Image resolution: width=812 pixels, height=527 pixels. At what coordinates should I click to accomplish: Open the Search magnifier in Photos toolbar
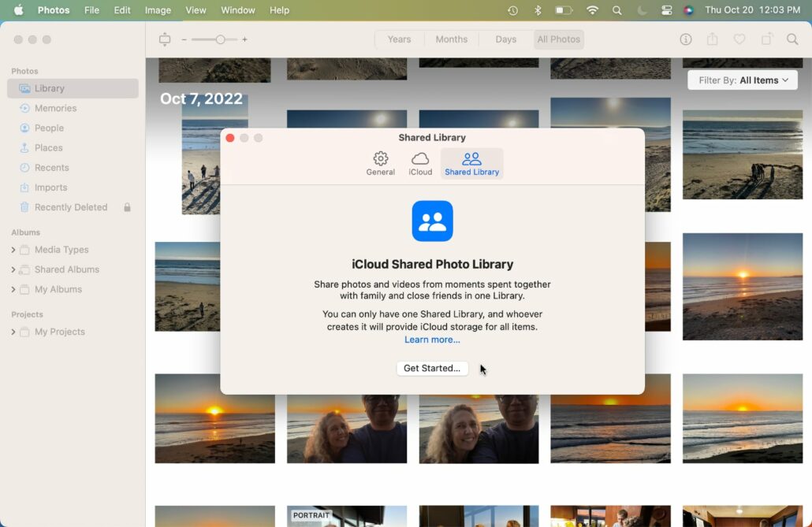coord(792,39)
